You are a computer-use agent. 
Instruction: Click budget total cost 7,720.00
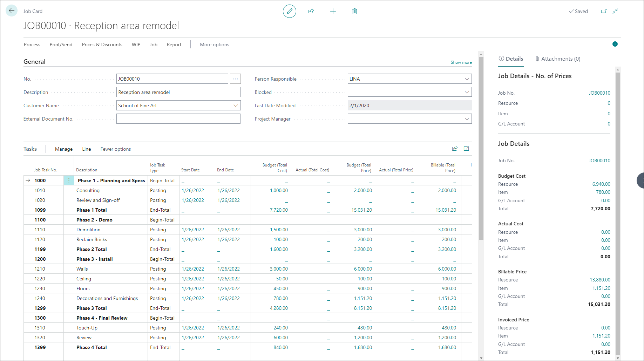tap(279, 210)
